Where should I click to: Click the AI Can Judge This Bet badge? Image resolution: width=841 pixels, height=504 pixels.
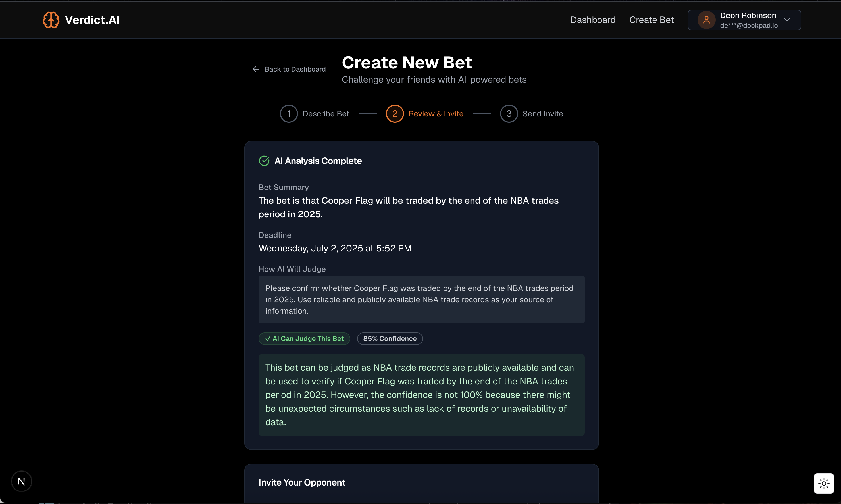[304, 339]
